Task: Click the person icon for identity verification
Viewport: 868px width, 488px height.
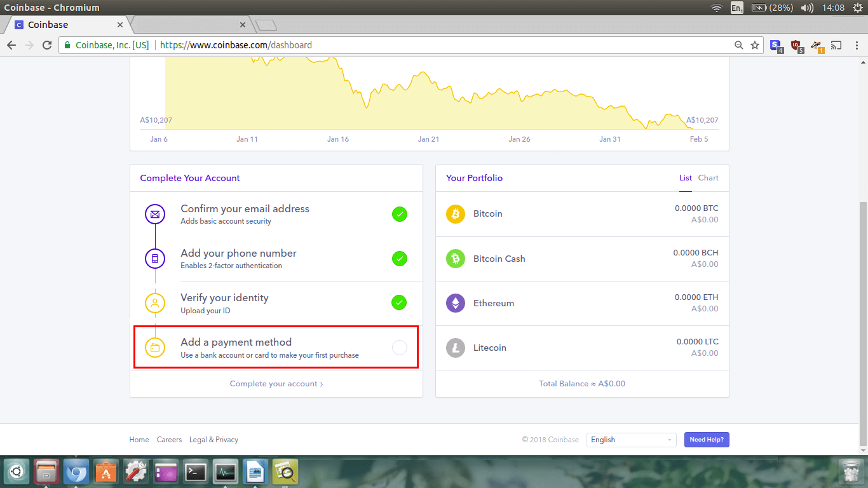Action: pos(155,303)
